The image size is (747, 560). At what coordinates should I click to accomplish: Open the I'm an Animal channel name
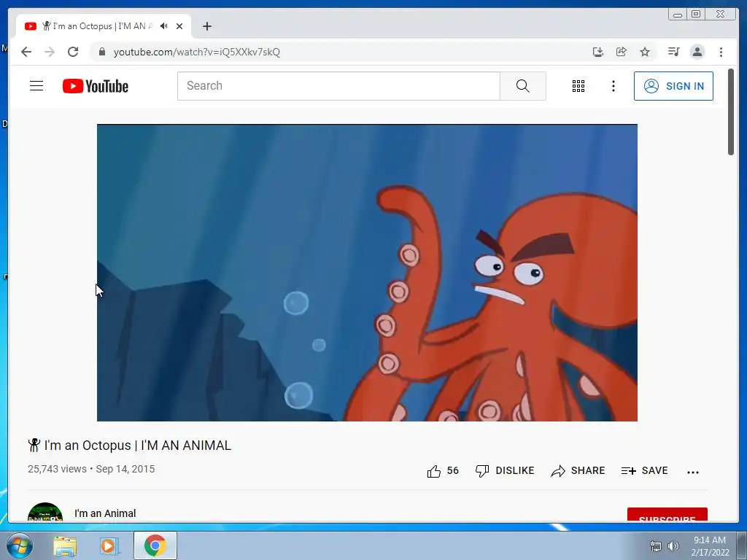point(105,513)
